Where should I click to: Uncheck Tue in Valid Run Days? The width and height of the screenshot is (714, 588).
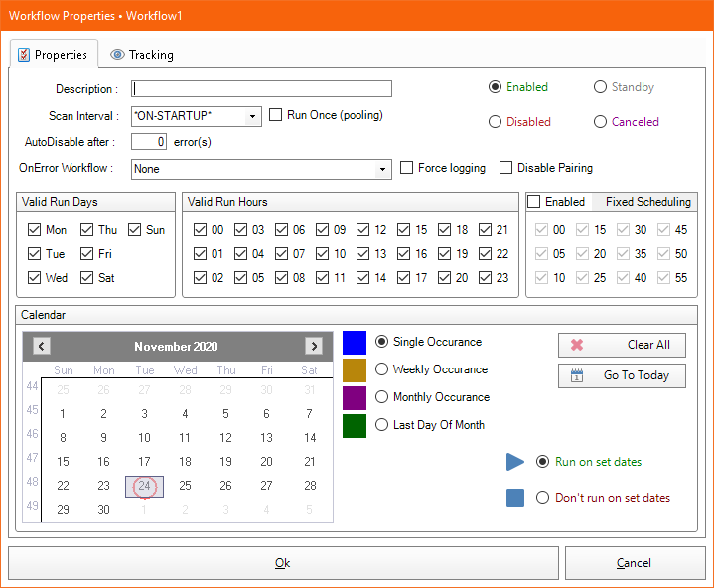pos(34,253)
